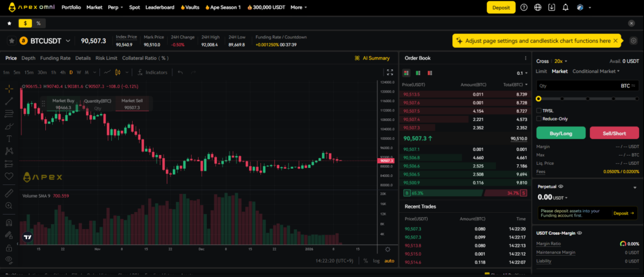
Task: Select the brush drawing tool
Action: [x=9, y=126]
